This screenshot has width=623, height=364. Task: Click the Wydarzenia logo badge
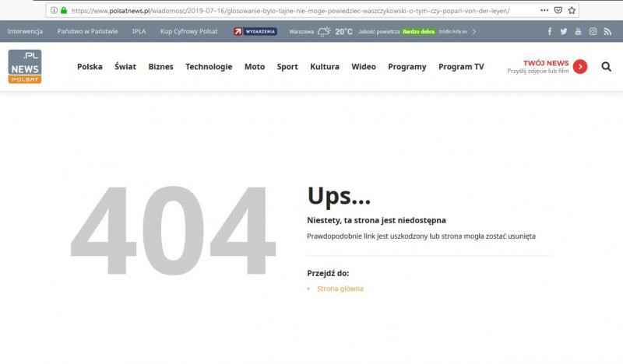click(255, 32)
